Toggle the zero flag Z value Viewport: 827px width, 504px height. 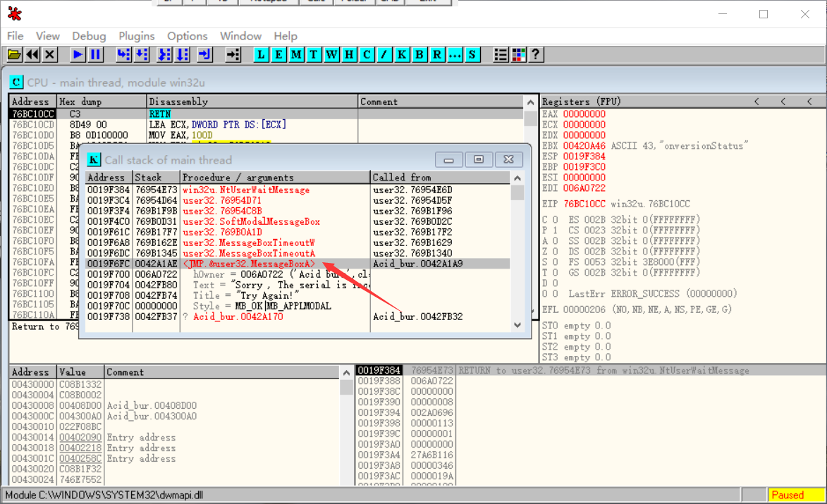(555, 251)
